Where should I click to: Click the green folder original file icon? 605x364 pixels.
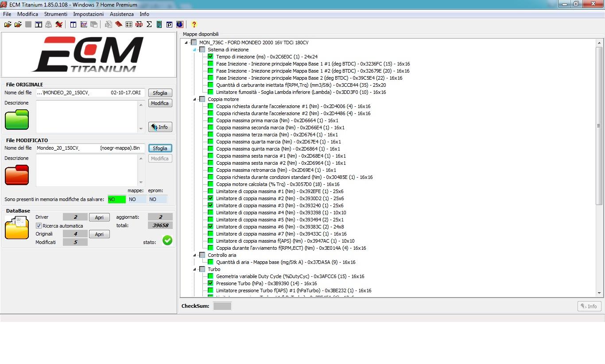(17, 120)
